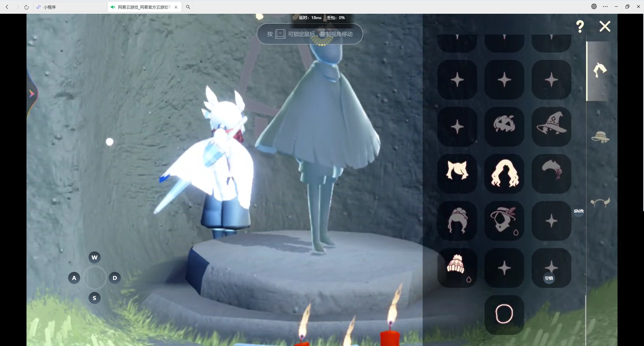
Task: Click the 丢包: 0% packet loss text
Action: coord(336,18)
